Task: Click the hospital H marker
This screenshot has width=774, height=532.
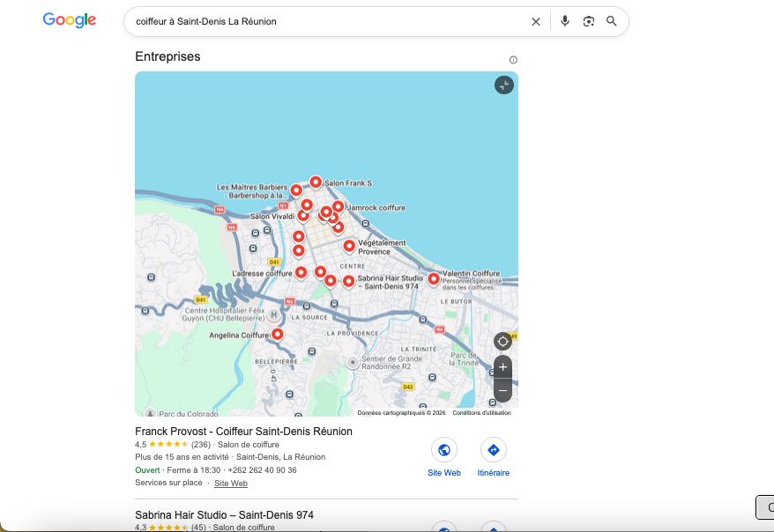Action: tap(273, 314)
